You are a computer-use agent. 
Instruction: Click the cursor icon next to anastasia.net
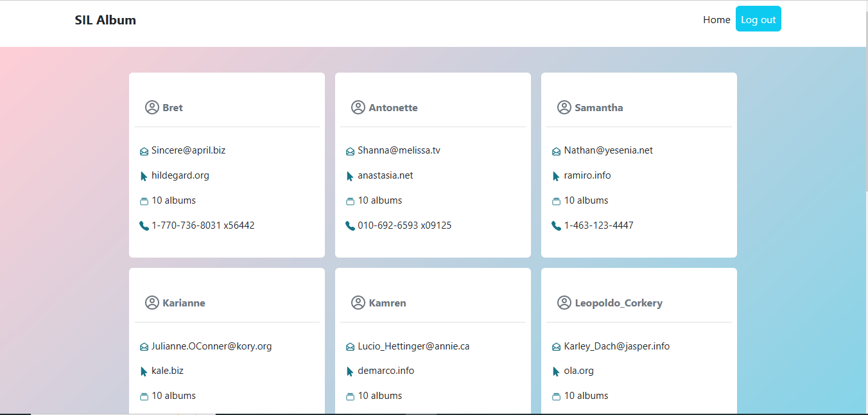point(350,176)
